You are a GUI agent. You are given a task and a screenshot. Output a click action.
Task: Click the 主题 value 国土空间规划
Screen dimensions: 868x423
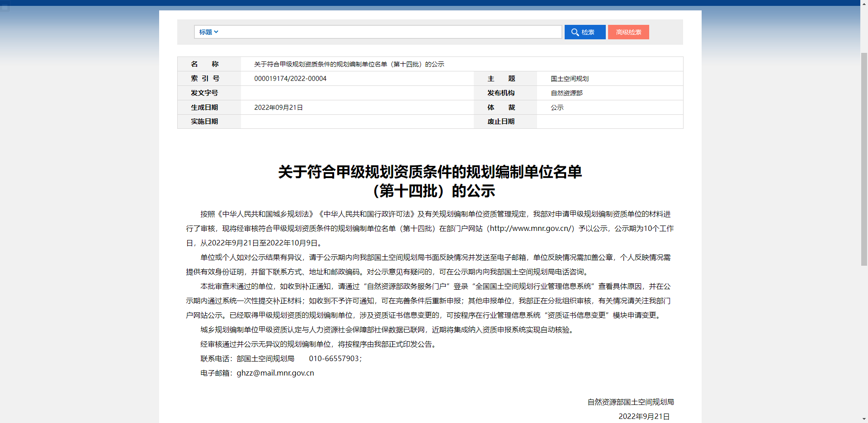click(x=570, y=78)
